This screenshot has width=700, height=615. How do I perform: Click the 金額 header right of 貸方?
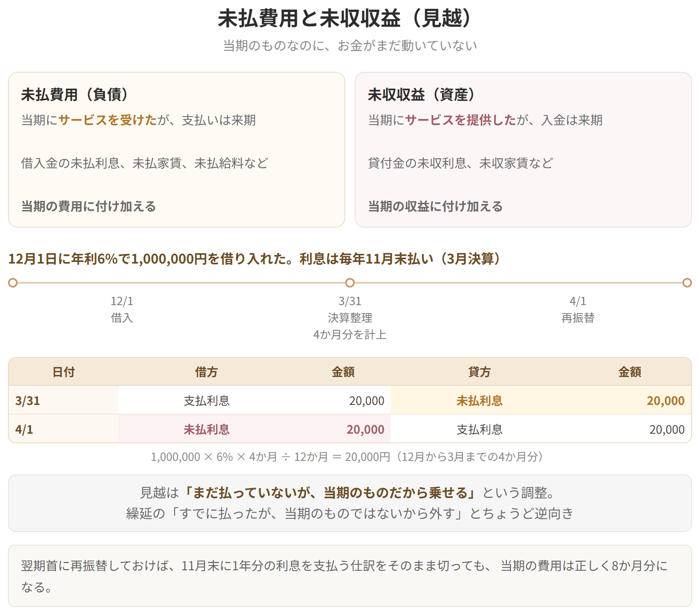(x=630, y=372)
